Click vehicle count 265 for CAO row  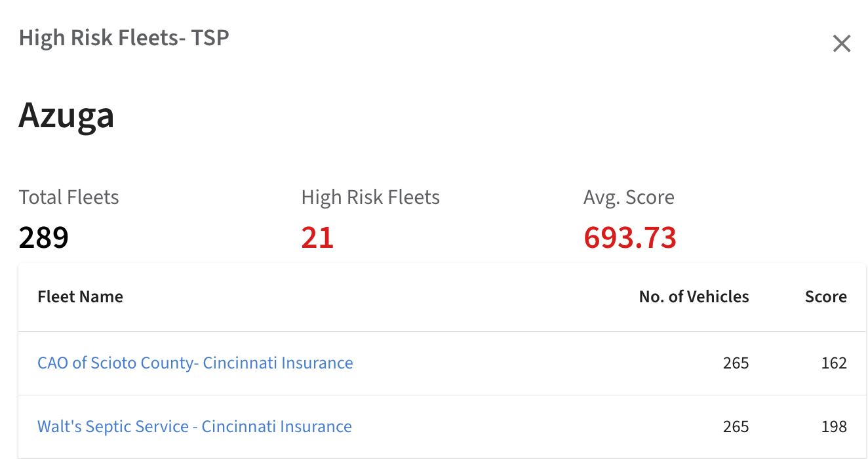(736, 363)
